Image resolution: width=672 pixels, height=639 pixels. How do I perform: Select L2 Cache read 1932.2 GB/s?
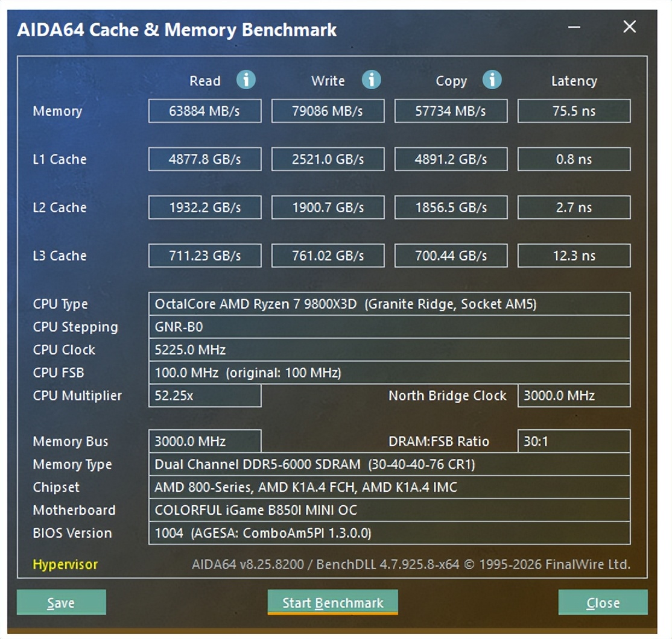(205, 207)
